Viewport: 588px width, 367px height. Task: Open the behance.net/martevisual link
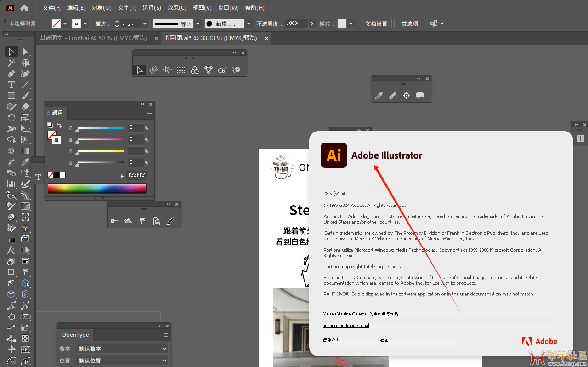[346, 326]
